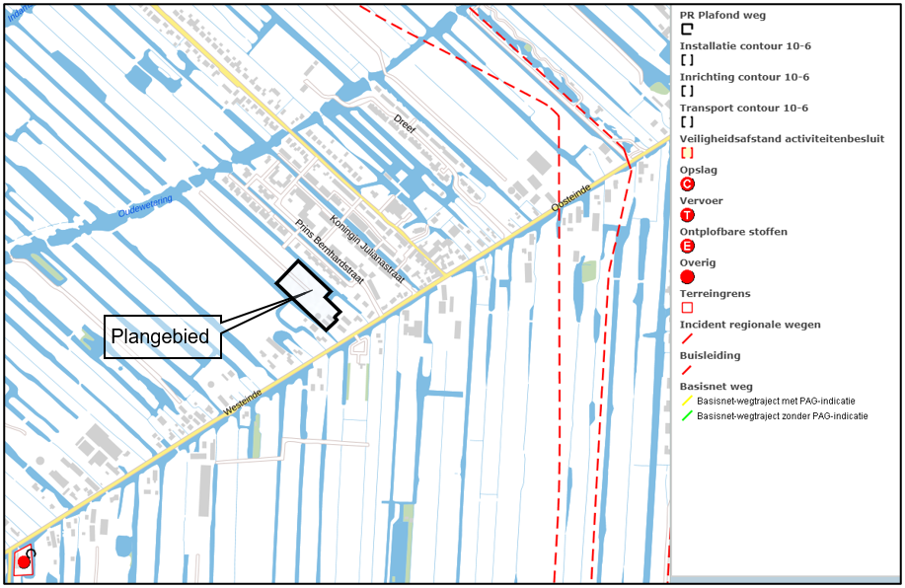905x588 pixels.
Task: Click the Overig legend heading
Action: point(697,263)
